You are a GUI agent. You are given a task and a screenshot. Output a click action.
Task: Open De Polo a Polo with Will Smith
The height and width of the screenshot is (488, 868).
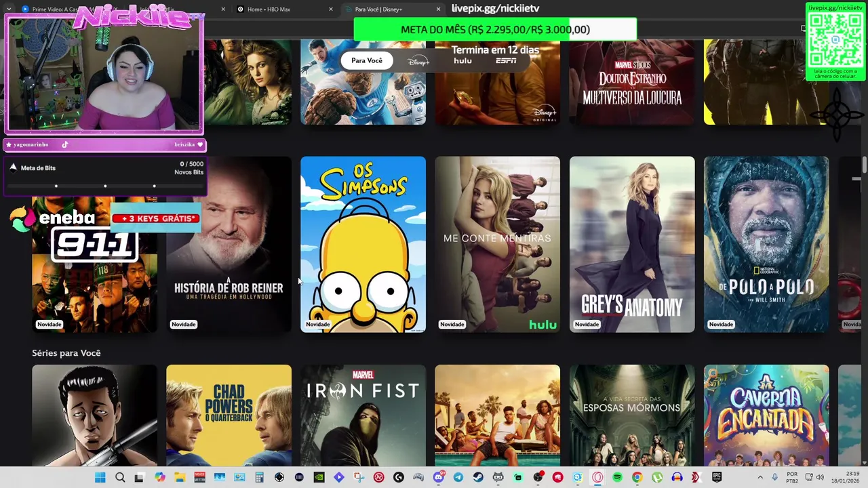[x=766, y=244]
